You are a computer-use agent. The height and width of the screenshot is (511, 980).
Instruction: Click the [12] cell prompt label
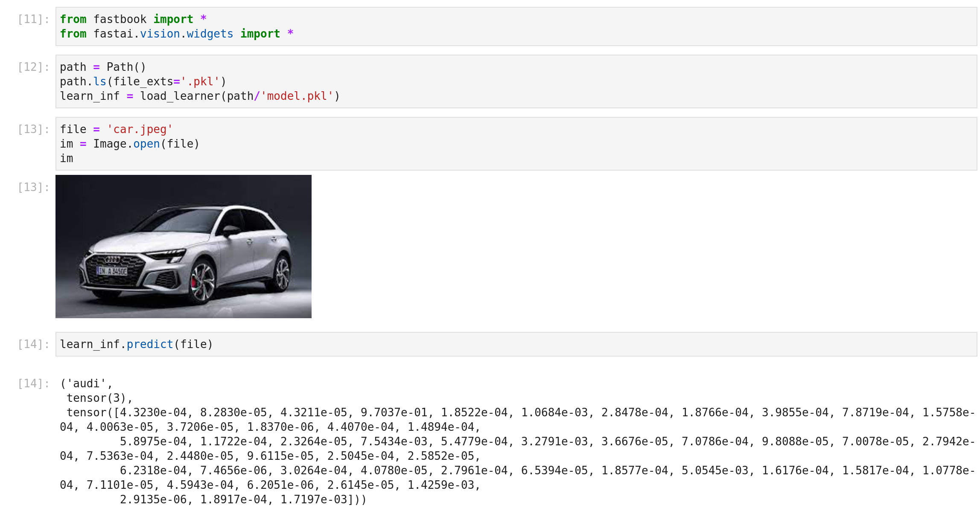(x=33, y=67)
